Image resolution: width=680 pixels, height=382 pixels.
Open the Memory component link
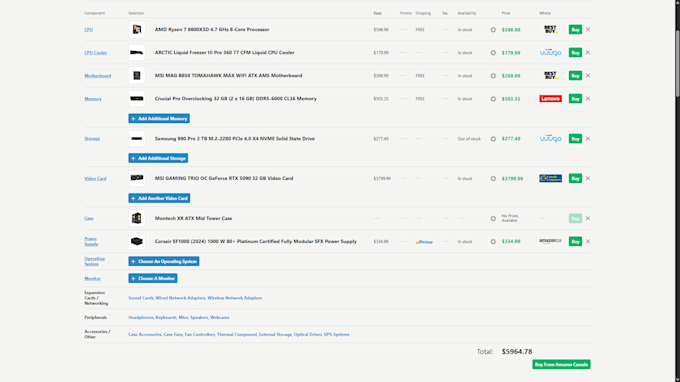[x=93, y=99]
